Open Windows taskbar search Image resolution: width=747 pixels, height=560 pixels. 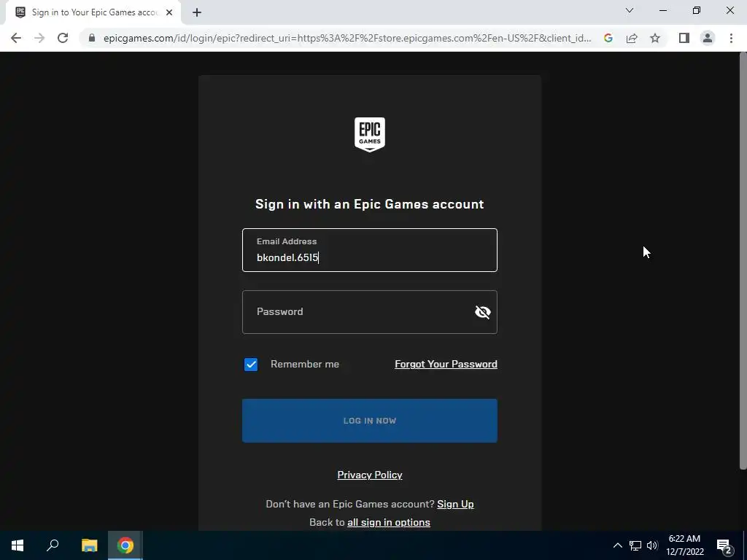pos(53,545)
